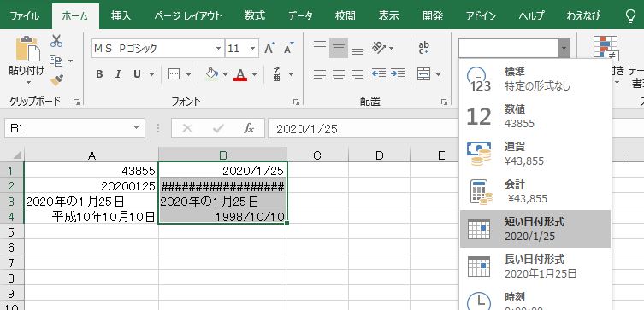Viewport: 644px width, 310px height.
Task: Open font color dropdown arrow
Action: tap(254, 74)
